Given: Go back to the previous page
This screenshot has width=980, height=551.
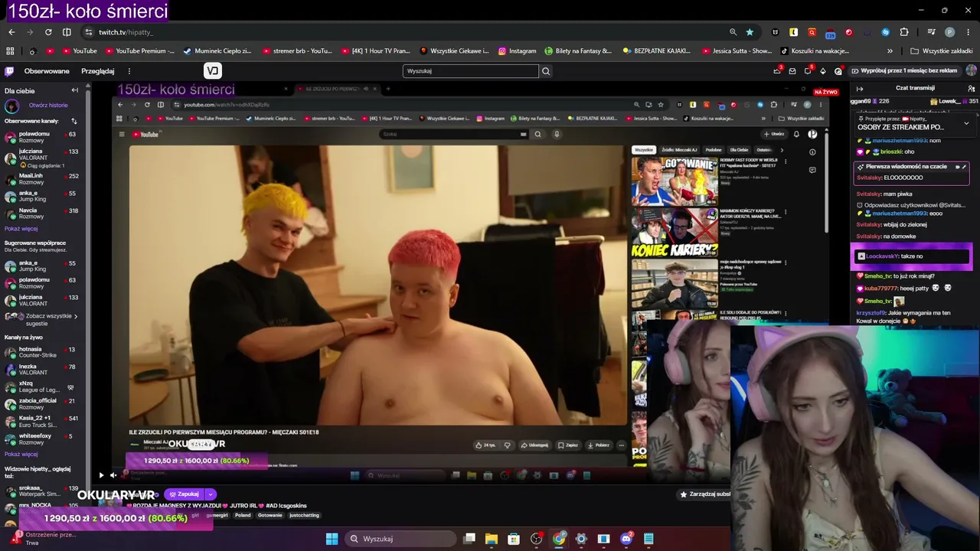Looking at the screenshot, I should pos(11,32).
